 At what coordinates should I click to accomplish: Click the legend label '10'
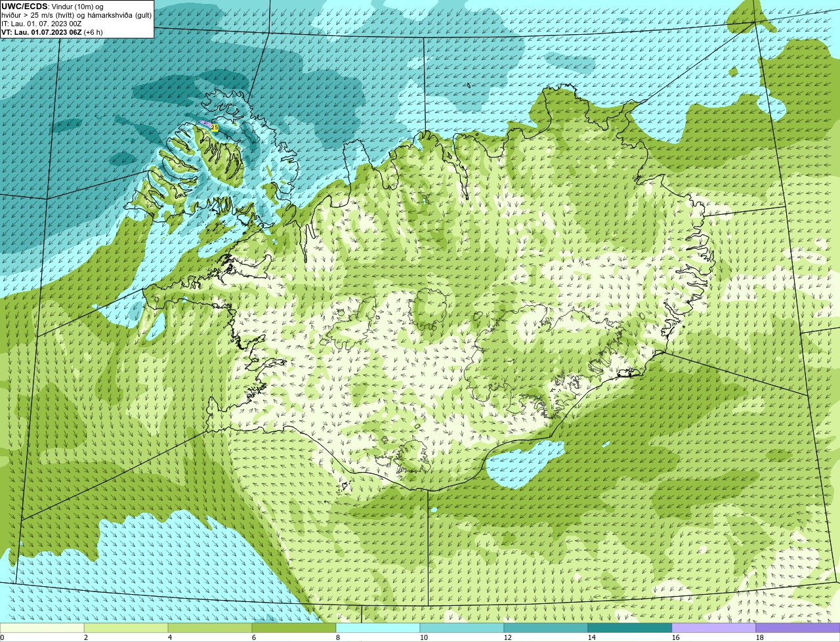(x=424, y=637)
